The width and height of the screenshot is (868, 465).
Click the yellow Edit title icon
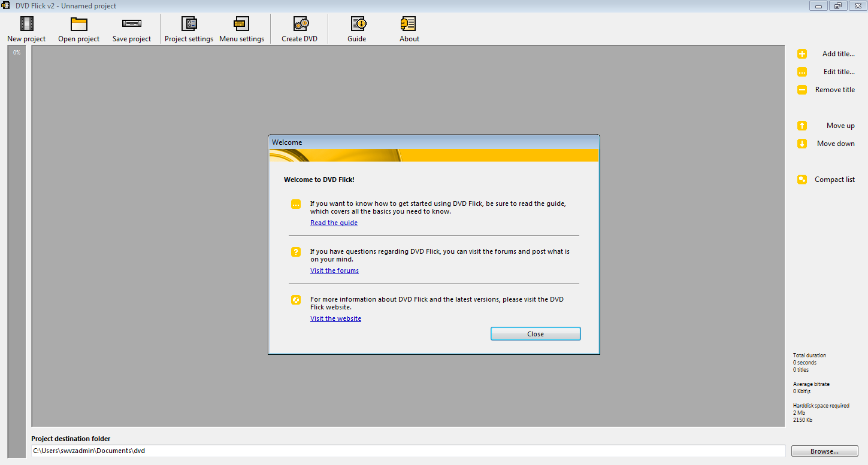[x=802, y=72]
